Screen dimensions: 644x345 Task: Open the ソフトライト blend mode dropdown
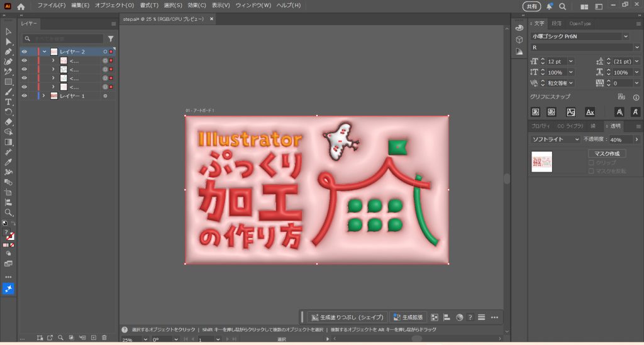coord(555,140)
